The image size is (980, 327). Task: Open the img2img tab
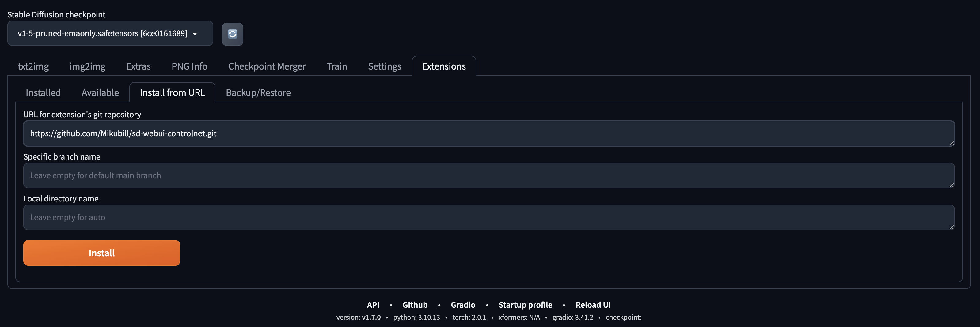coord(87,66)
